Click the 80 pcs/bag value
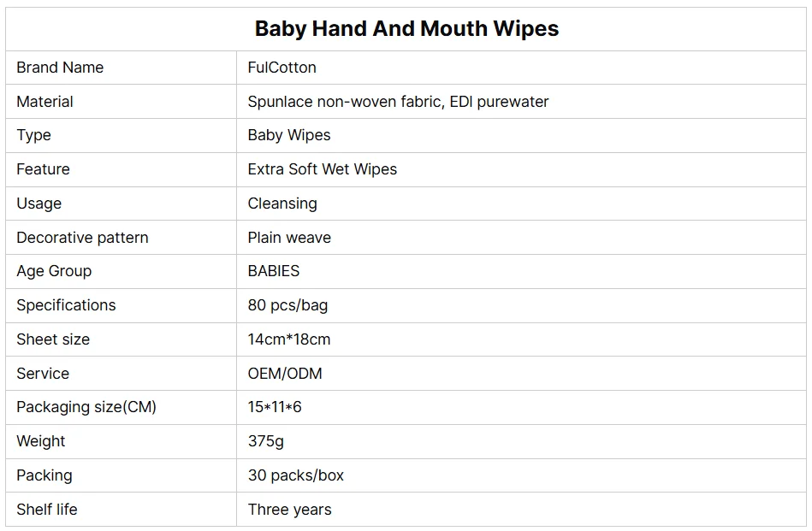This screenshot has width=812, height=531. [287, 305]
